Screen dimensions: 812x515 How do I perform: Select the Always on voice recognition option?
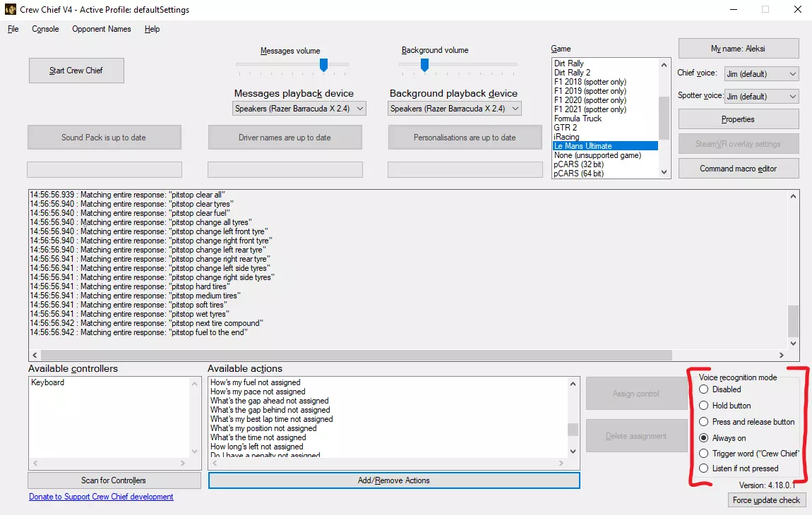pos(722,438)
